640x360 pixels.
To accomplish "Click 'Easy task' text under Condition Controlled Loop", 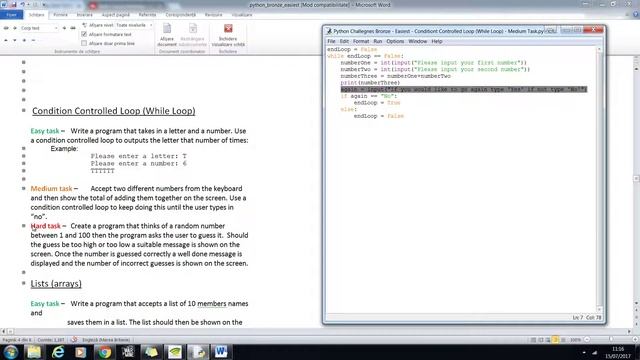I will [45, 131].
